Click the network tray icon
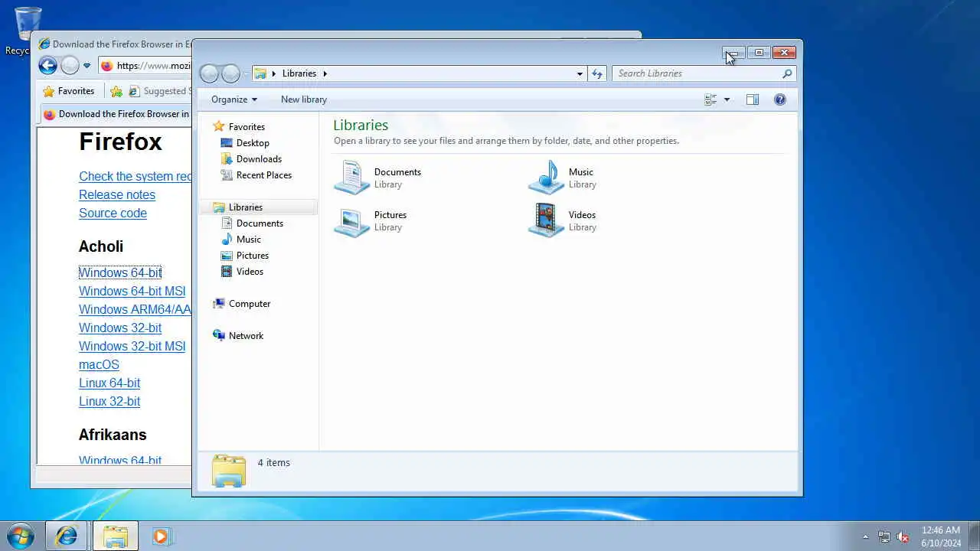Viewport: 980px width, 551px height. (884, 536)
